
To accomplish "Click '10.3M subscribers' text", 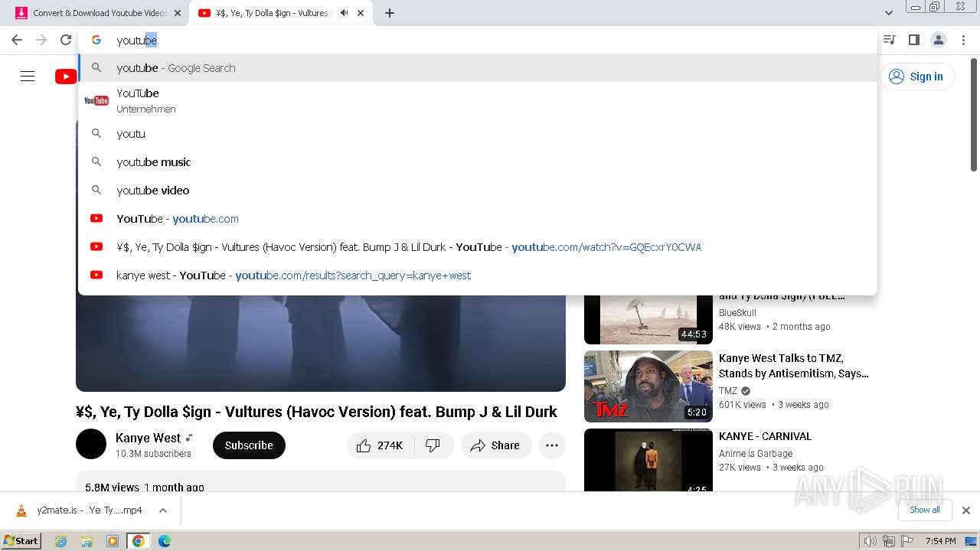I will (153, 453).
